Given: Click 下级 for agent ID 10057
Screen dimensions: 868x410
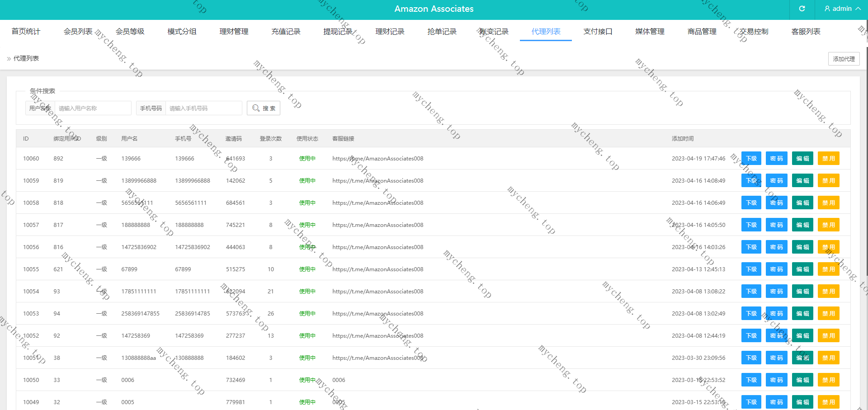Looking at the screenshot, I should click(x=751, y=225).
